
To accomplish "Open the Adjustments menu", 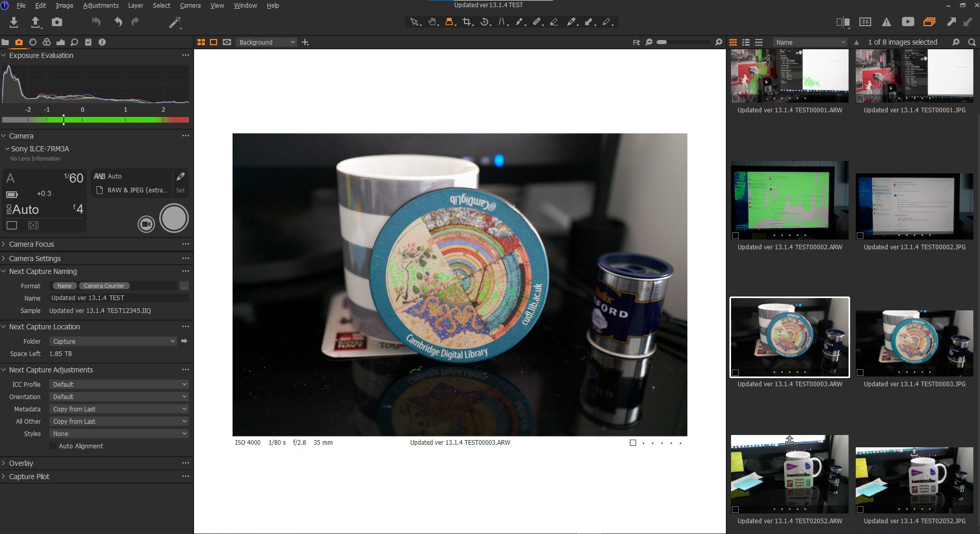I will click(101, 5).
